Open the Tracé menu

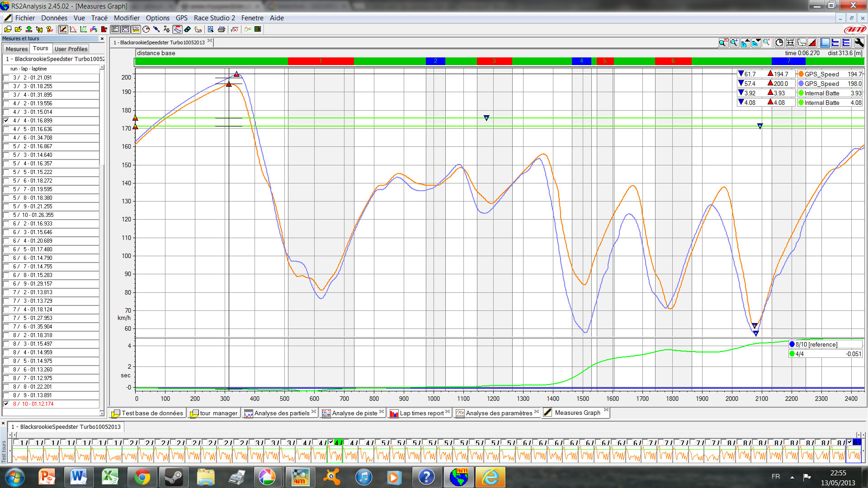[x=99, y=18]
